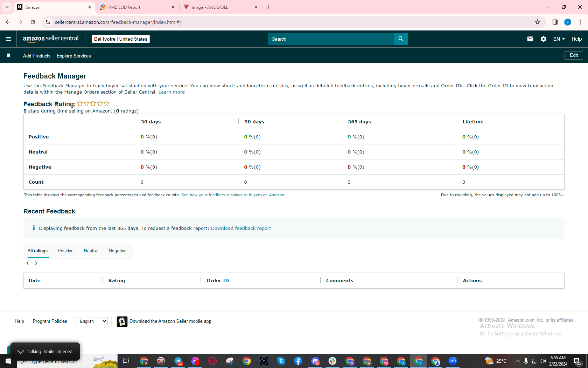
Task: Open Help in the top header
Action: point(576,39)
